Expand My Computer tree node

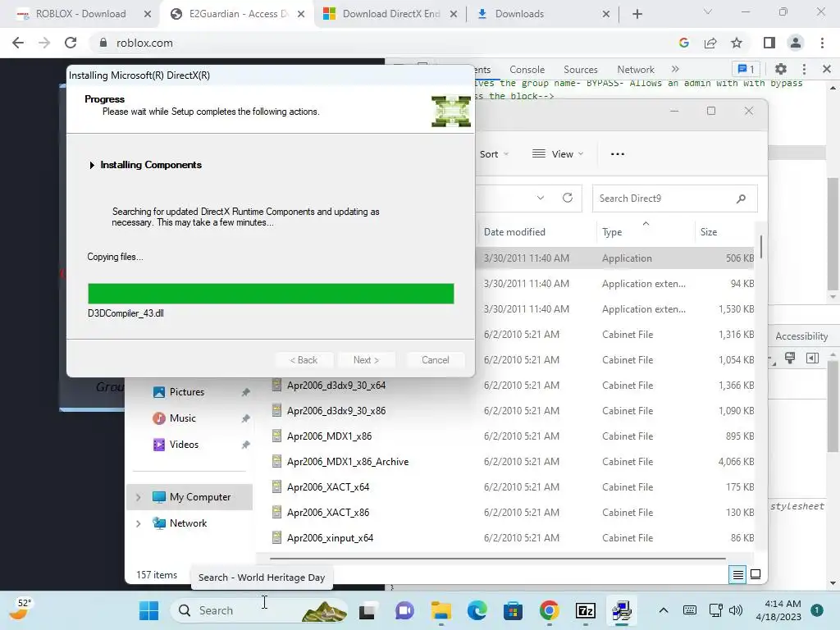click(x=138, y=497)
